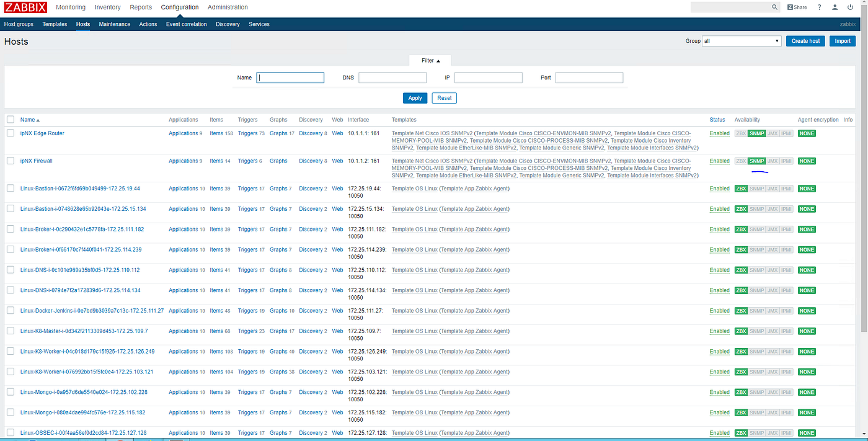The width and height of the screenshot is (868, 441).
Task: Click the IPMI availability icon for ipNX Firewall
Action: click(x=786, y=161)
